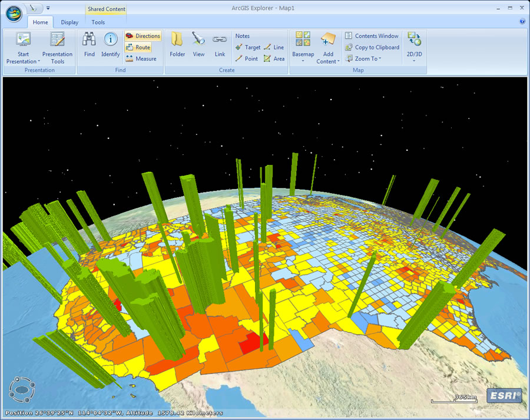Click the Measure button
Image resolution: width=530 pixels, height=420 pixels.
pos(141,58)
